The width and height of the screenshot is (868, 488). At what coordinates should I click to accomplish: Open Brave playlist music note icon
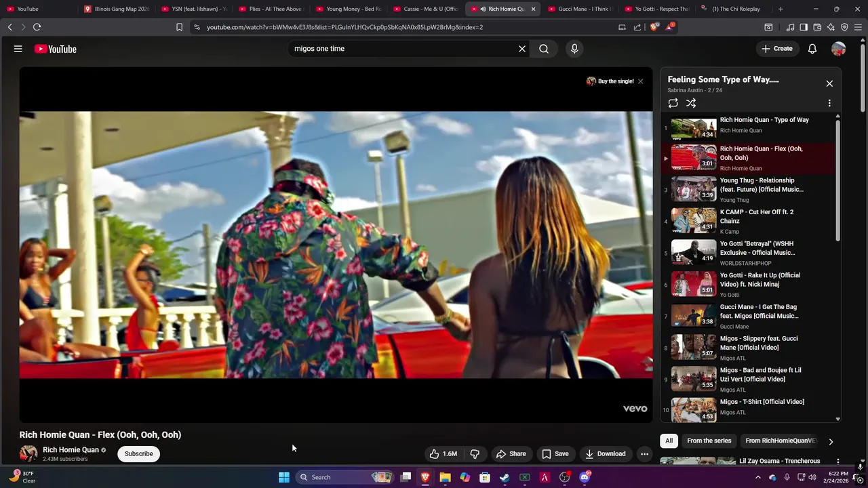[x=790, y=27]
